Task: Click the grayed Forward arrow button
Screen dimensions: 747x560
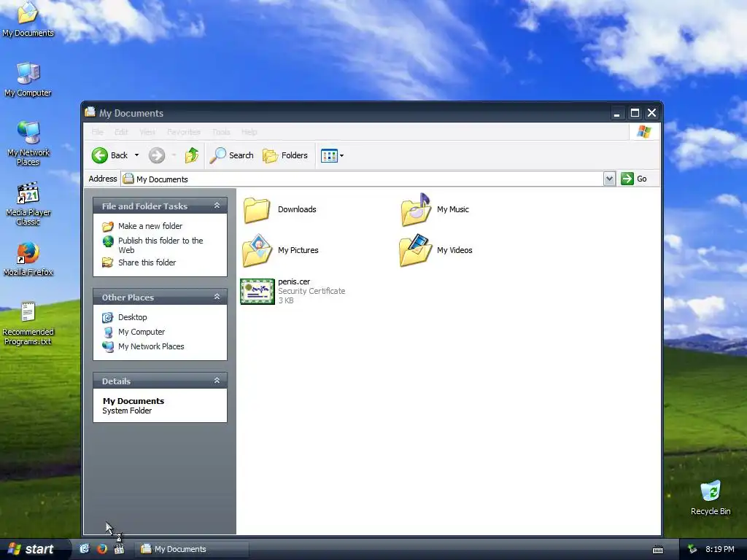Action: point(157,155)
